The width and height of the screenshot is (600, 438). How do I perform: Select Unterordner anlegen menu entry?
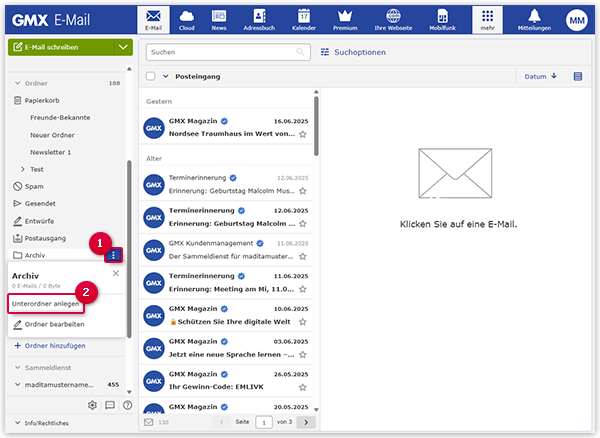click(46, 304)
